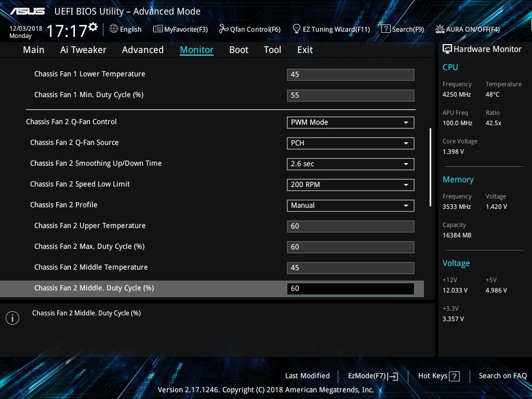
Task: Open Chassis Fan 2 Q-Fan Control dropdown
Action: click(x=351, y=123)
